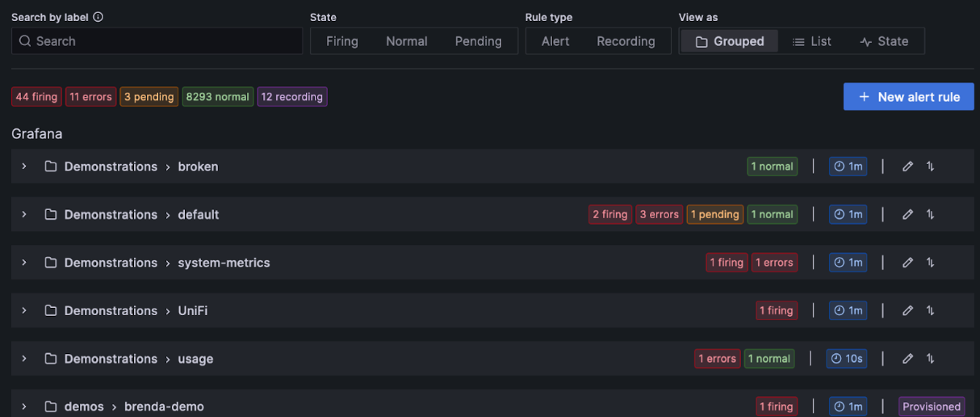980x417 pixels.
Task: Click the edit pencil icon for Demonstrations broken
Action: (907, 166)
